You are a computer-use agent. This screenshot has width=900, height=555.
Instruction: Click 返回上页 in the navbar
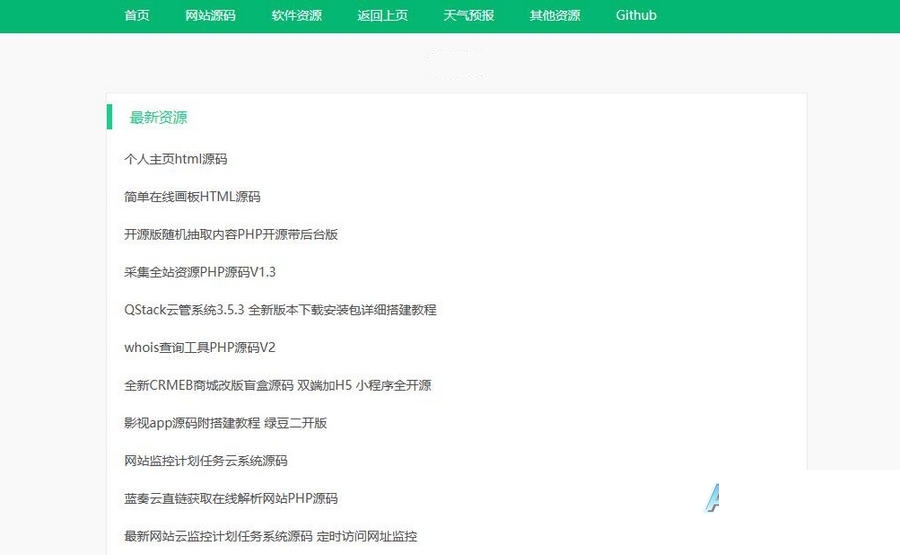pos(382,15)
